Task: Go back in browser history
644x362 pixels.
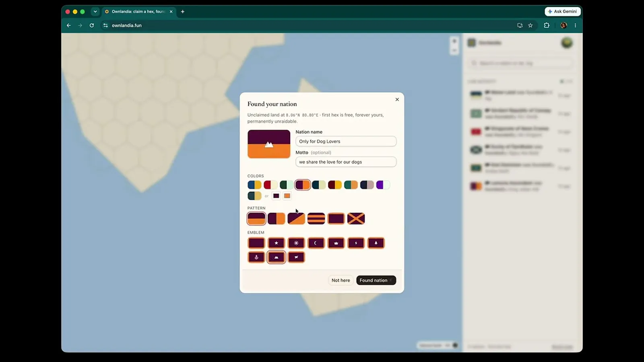Action: 69,25
